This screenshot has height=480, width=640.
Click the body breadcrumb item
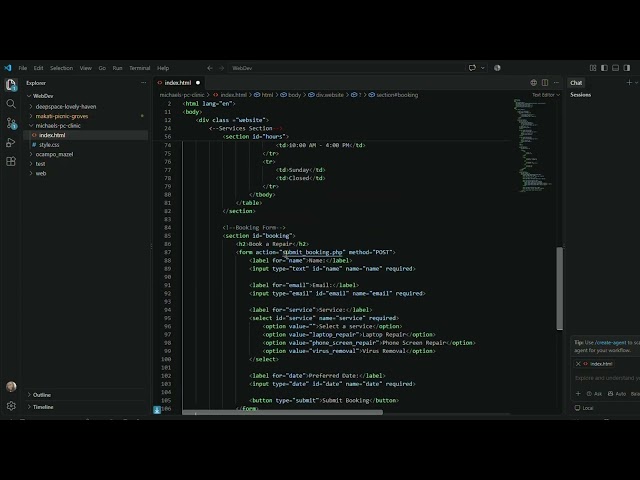point(290,95)
